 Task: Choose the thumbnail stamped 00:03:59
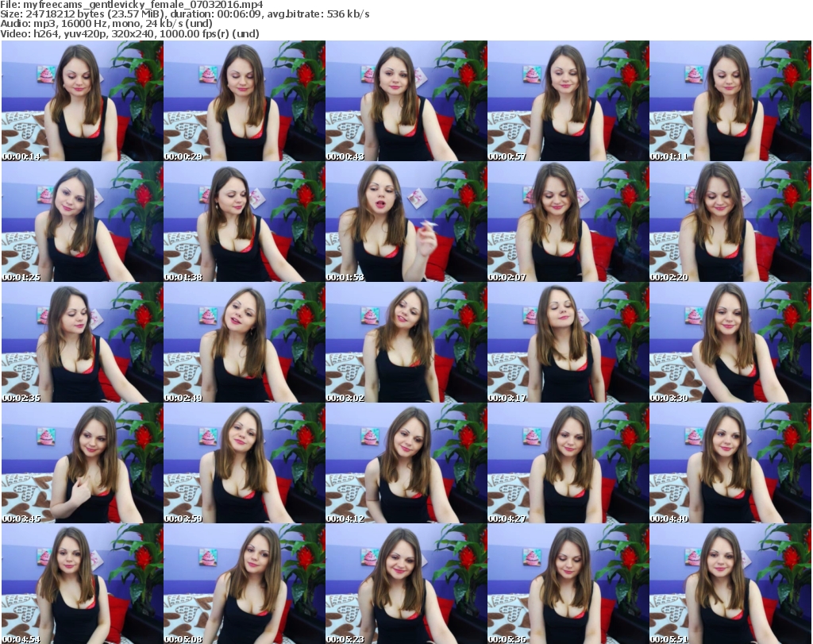coord(245,463)
